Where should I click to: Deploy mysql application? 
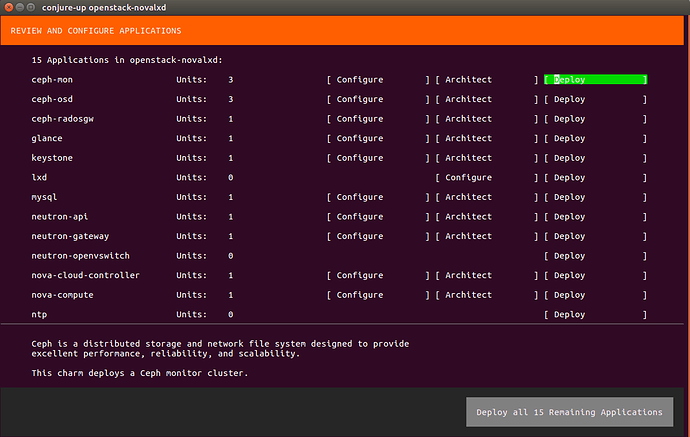(x=595, y=197)
